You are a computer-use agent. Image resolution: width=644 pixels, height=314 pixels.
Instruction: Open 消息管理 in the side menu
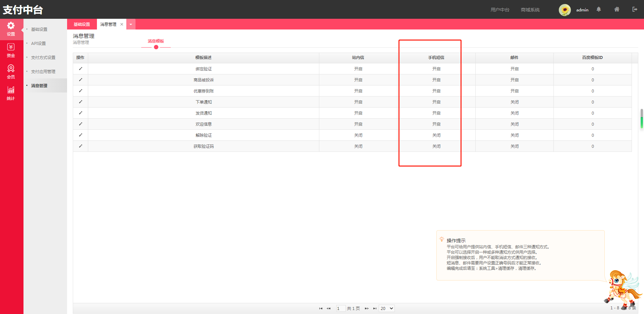(x=39, y=86)
